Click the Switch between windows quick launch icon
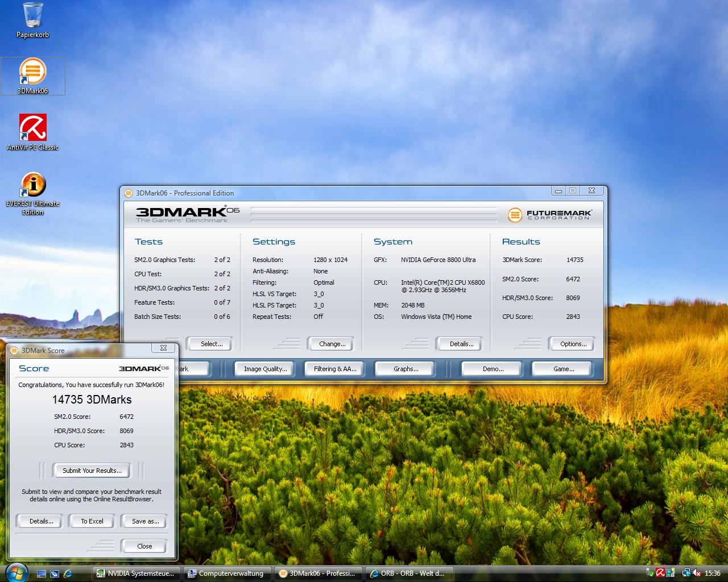Viewport: 728px width, 582px height. [x=55, y=573]
